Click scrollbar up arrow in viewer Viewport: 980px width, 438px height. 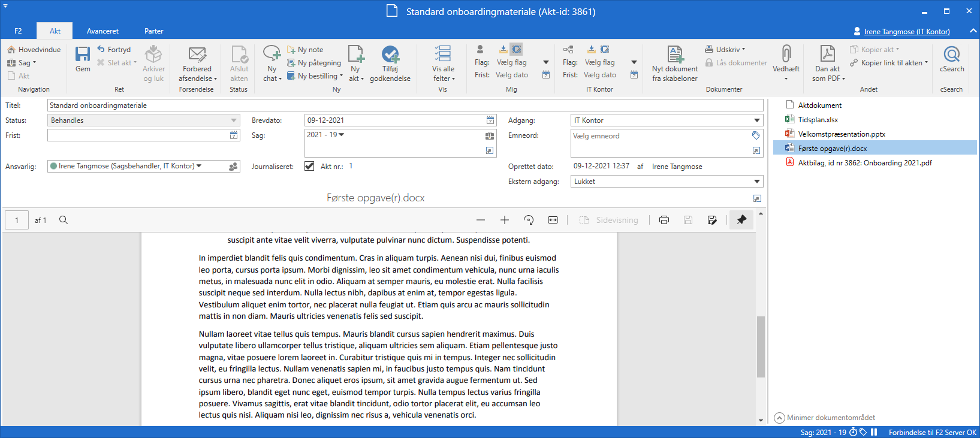(x=761, y=213)
